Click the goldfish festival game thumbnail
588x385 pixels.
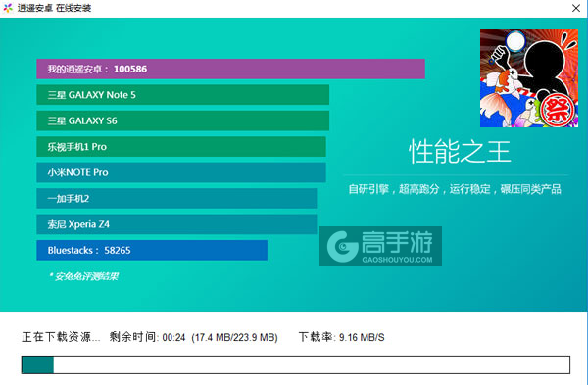pos(529,78)
